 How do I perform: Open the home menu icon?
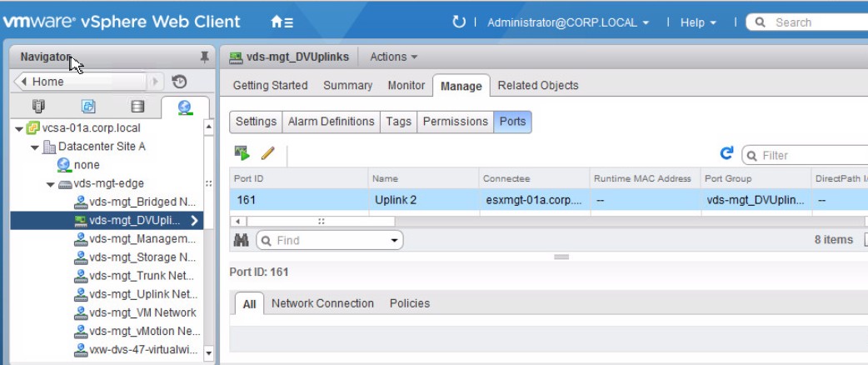coord(282,22)
